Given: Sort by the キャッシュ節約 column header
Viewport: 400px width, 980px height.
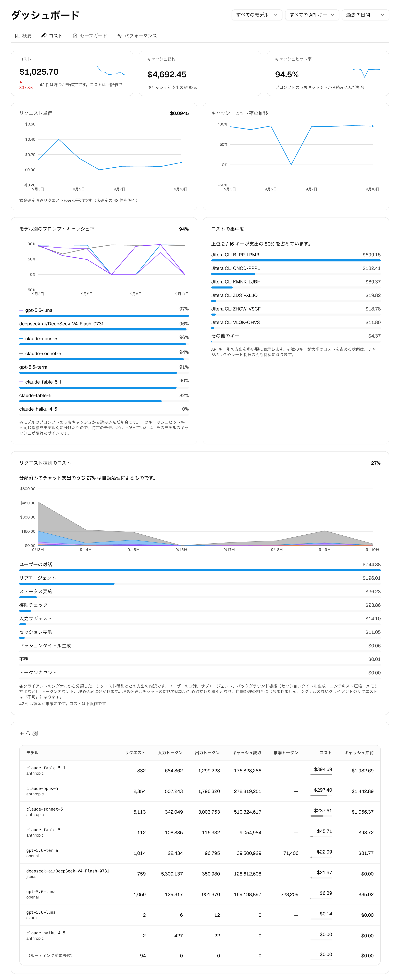Looking at the screenshot, I should (x=359, y=753).
